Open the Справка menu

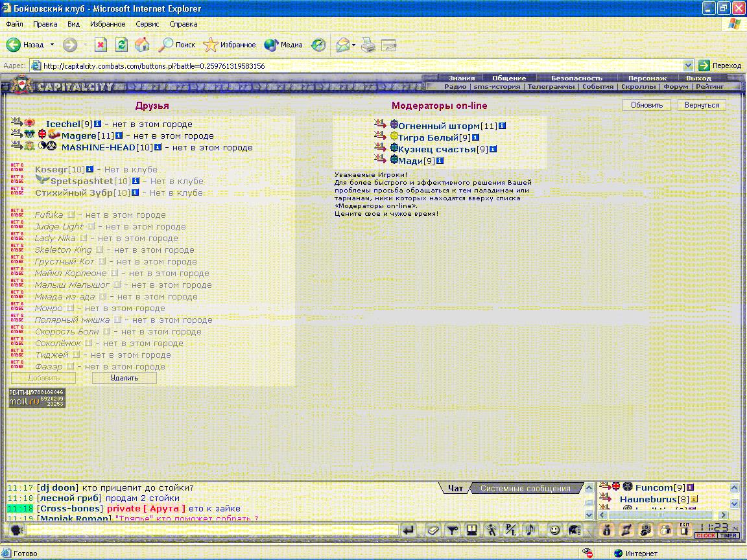pos(183,24)
